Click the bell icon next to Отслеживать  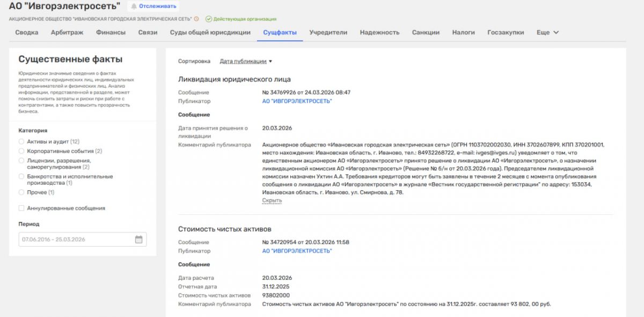click(134, 6)
